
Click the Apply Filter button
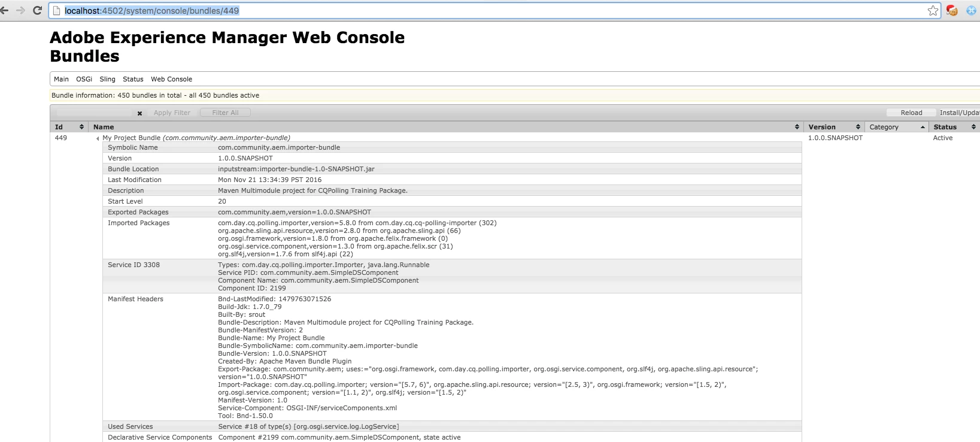(x=172, y=113)
